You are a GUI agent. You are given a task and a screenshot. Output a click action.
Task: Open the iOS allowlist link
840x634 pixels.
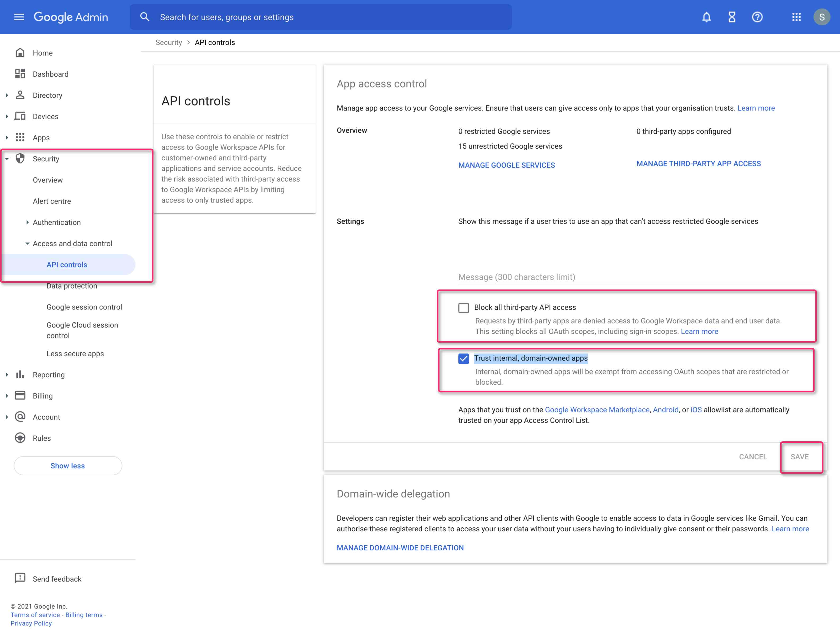[696, 410]
